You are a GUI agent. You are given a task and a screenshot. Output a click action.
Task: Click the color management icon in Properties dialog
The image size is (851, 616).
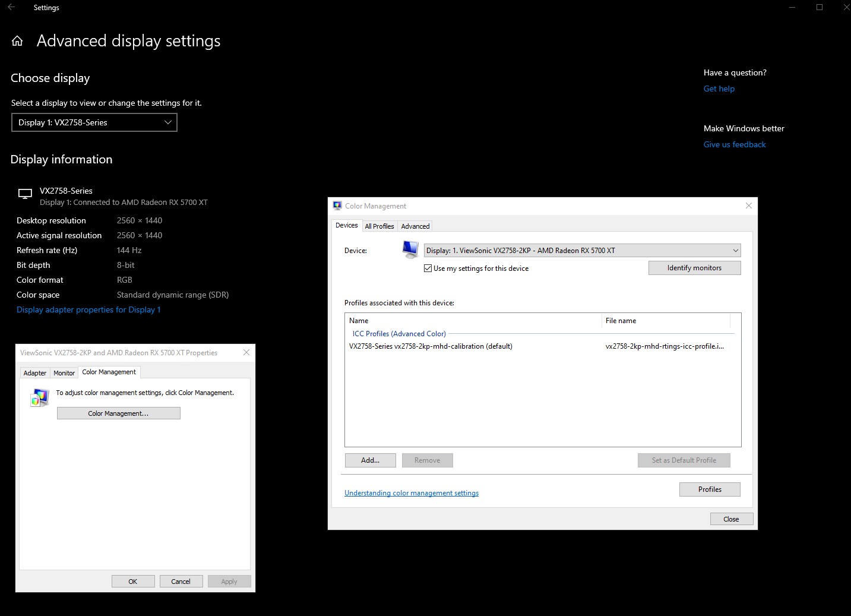click(x=40, y=397)
